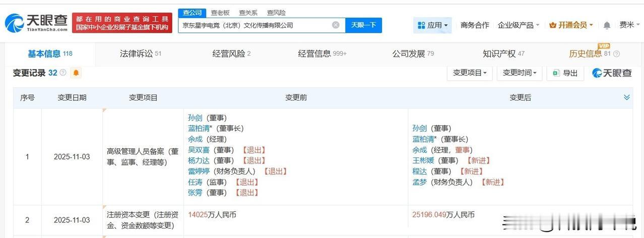Click the 序号 column header
This screenshot has height=238, width=644.
click(27, 98)
